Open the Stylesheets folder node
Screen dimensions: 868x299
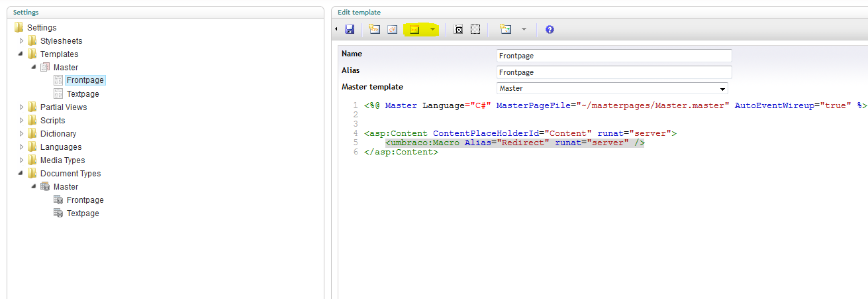click(61, 41)
